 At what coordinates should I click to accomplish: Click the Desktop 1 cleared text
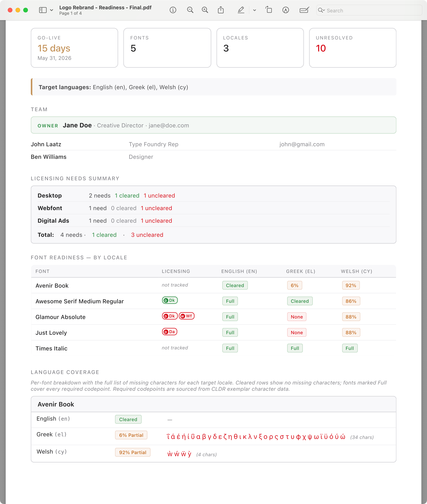click(127, 195)
